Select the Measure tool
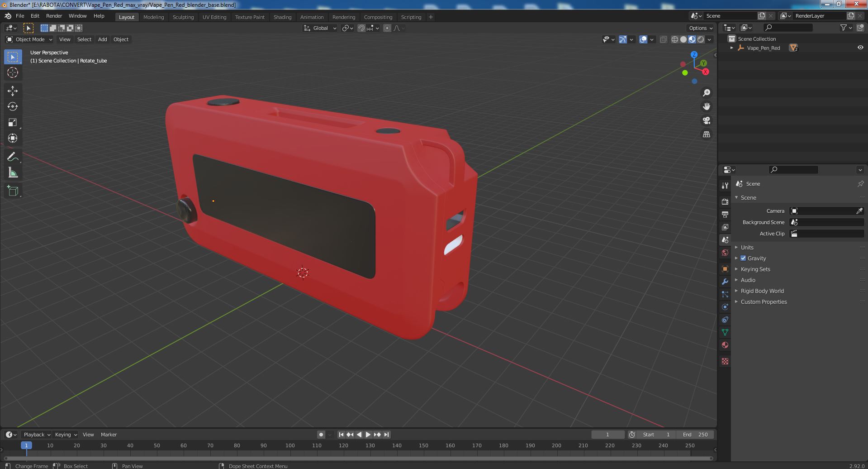868x469 pixels. (13, 173)
